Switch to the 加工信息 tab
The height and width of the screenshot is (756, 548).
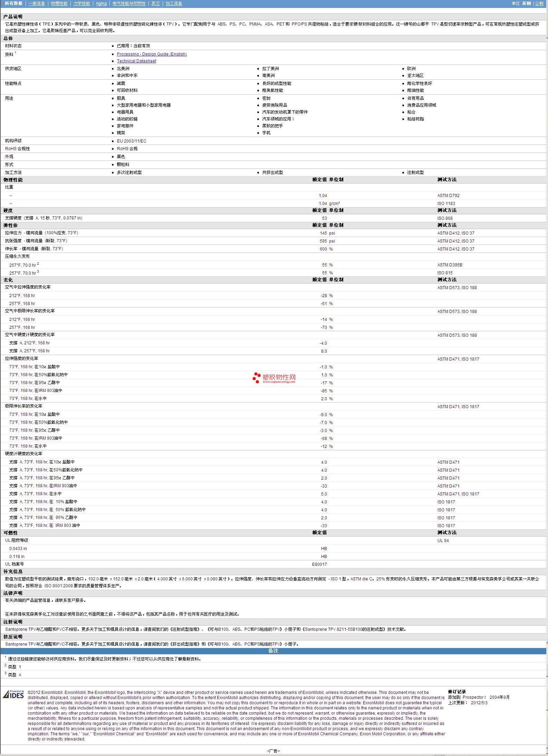(x=174, y=3)
